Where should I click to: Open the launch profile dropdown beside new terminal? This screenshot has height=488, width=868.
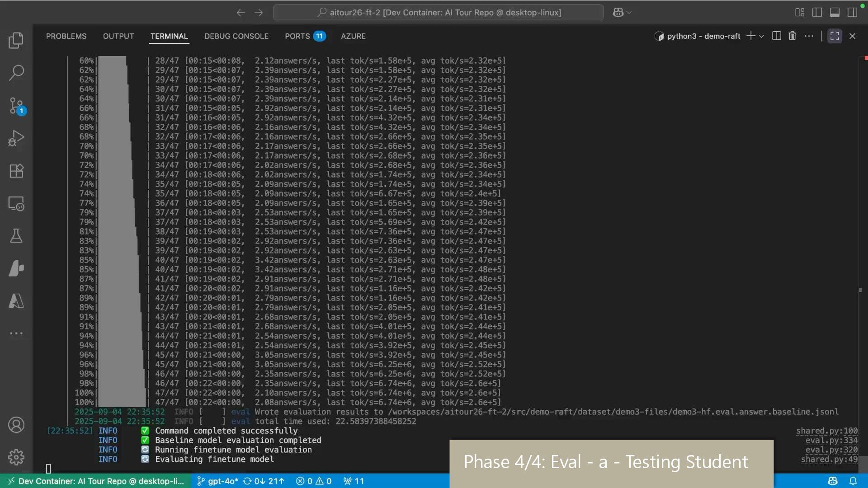pyautogui.click(x=762, y=36)
